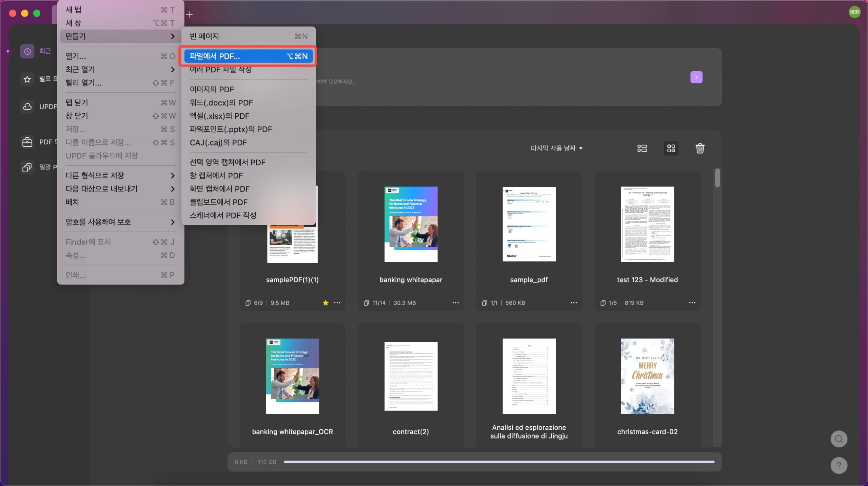Open the UPDF Cloud sidebar icon
Image resolution: width=868 pixels, height=486 pixels.
click(x=27, y=106)
